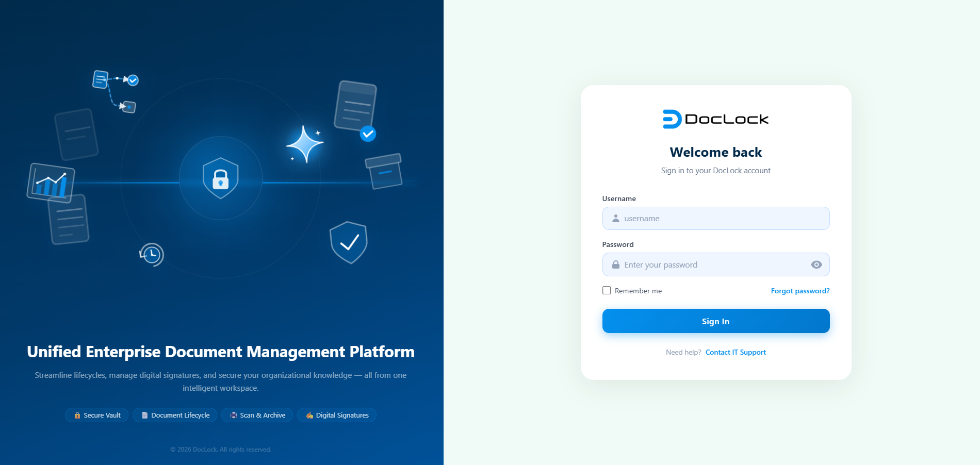The width and height of the screenshot is (980, 465).
Task: Select the Document Lifecycle chip
Action: (175, 415)
